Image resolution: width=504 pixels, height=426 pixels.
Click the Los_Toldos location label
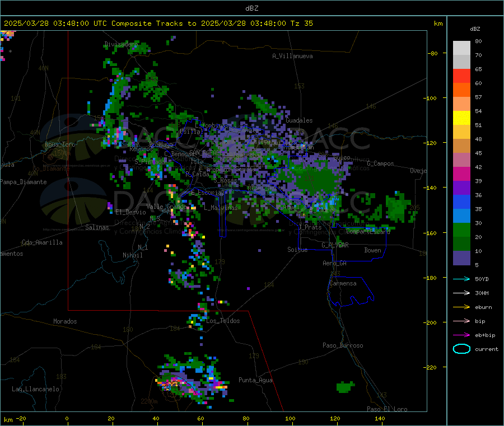click(223, 321)
